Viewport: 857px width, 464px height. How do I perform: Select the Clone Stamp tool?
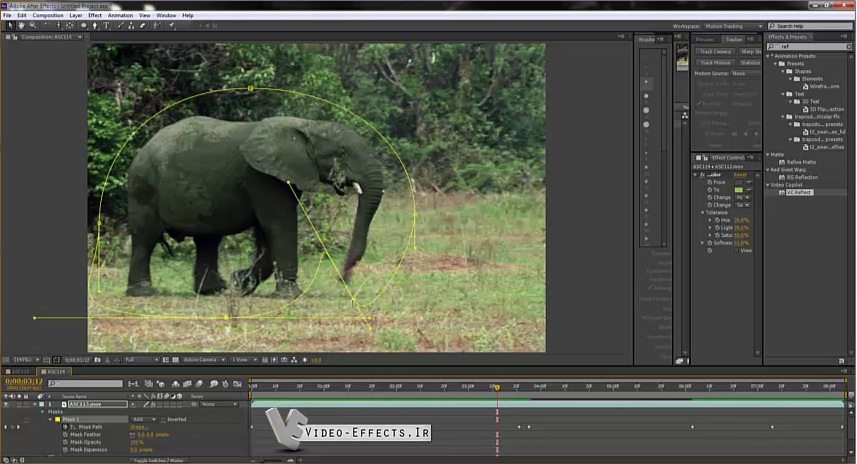[131, 26]
